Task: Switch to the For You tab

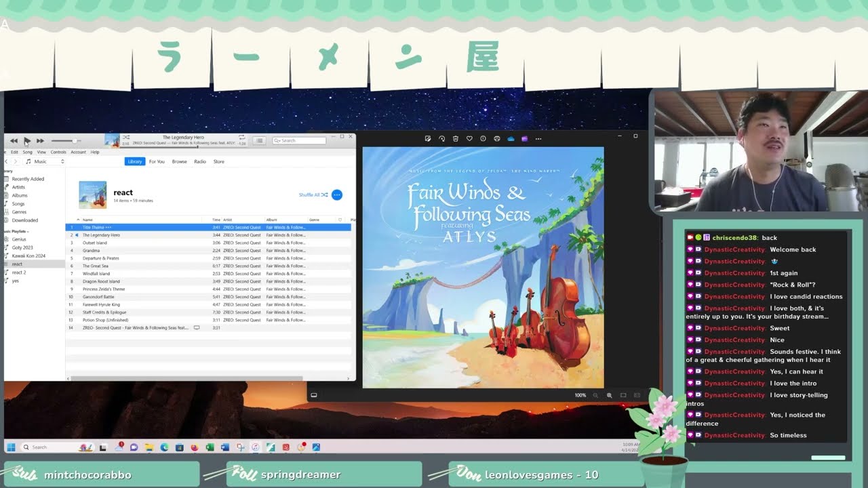Action: 157,161
